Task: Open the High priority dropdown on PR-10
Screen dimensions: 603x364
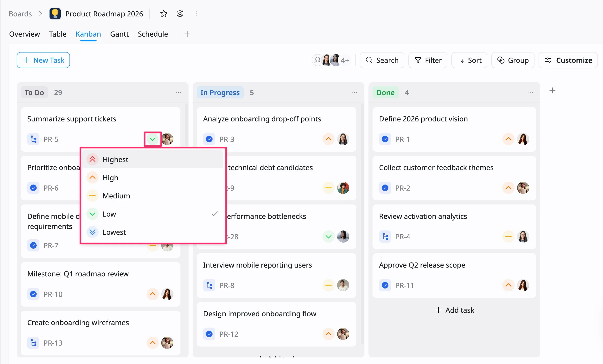Action: pos(153,294)
